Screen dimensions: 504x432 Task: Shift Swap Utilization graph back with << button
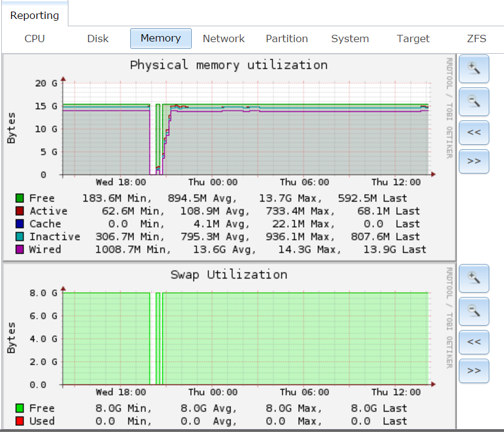(474, 342)
